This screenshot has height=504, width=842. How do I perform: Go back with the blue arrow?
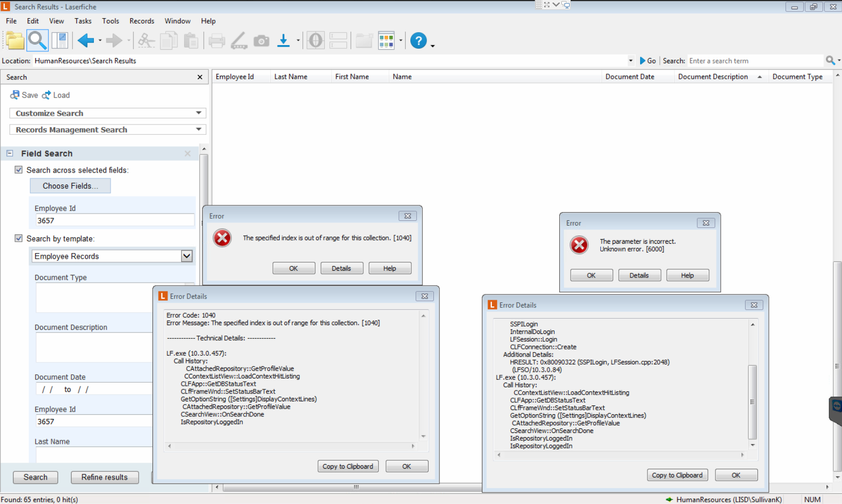[x=86, y=40]
